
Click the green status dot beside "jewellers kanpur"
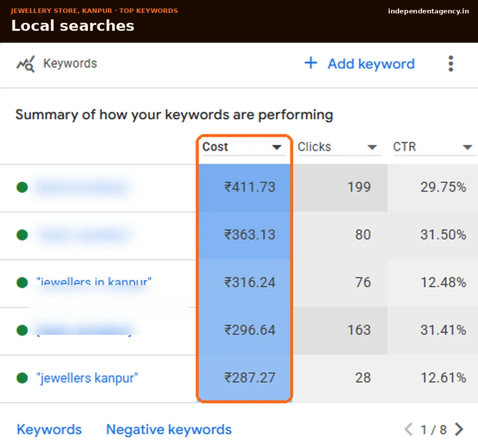(22, 378)
